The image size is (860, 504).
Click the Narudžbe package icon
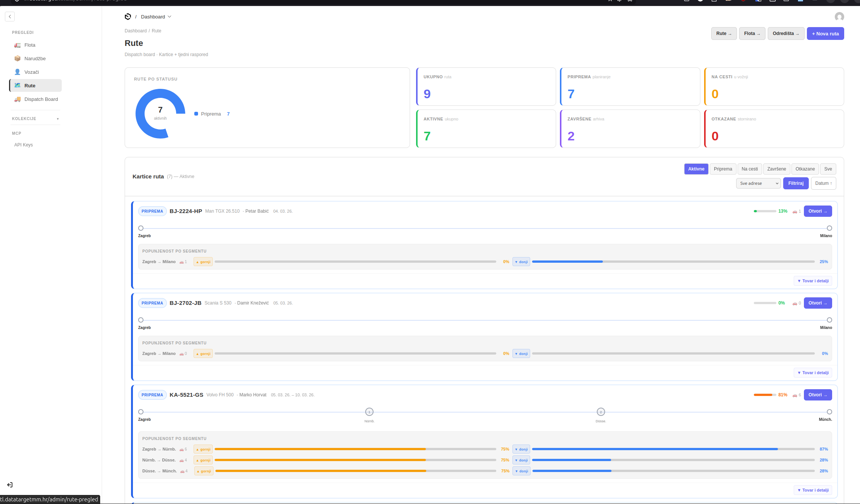(x=17, y=59)
